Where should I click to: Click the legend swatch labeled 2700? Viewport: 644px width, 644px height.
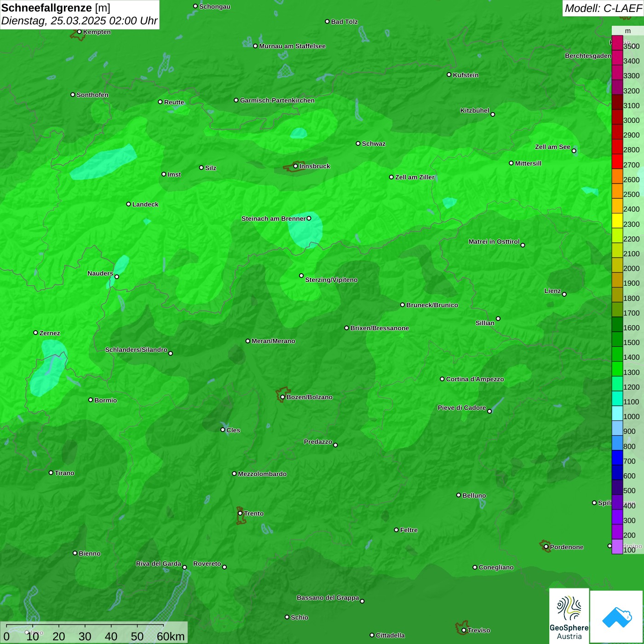(x=617, y=161)
